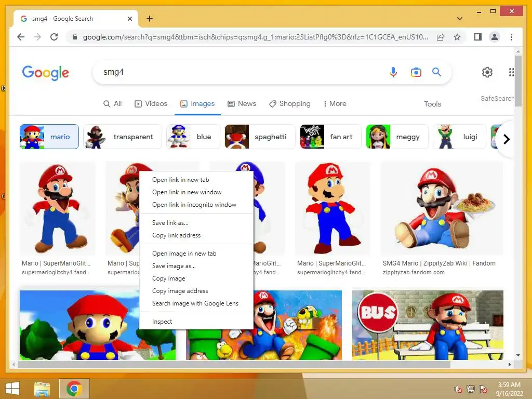The height and width of the screenshot is (399, 532).
Task: Select the luigi filter chip
Action: pos(459,137)
